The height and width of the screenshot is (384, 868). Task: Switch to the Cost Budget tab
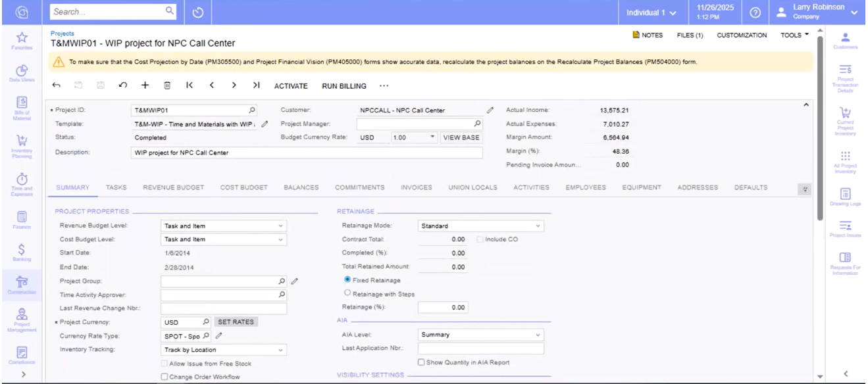click(243, 187)
